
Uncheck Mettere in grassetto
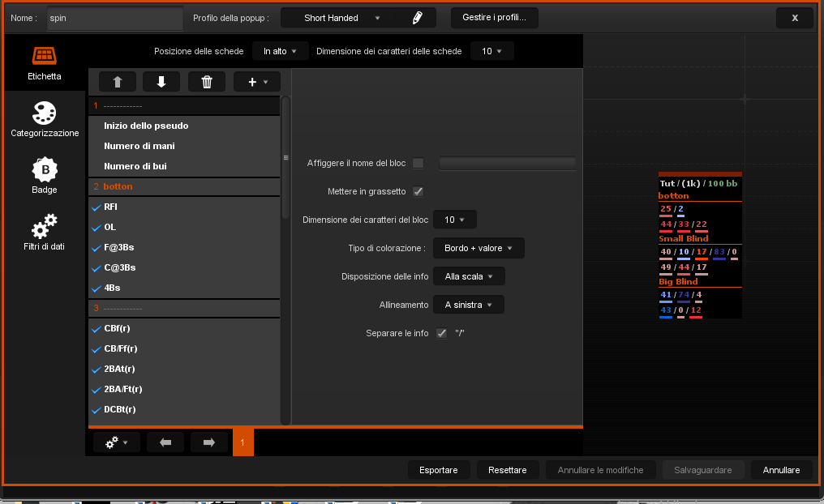coord(418,191)
